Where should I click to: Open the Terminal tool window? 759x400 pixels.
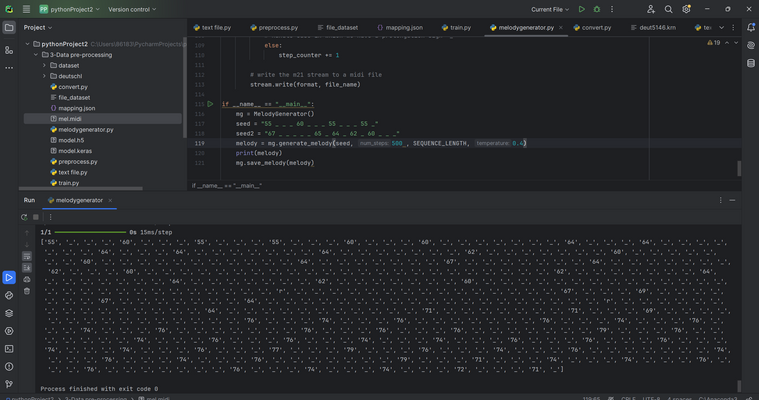(9, 349)
